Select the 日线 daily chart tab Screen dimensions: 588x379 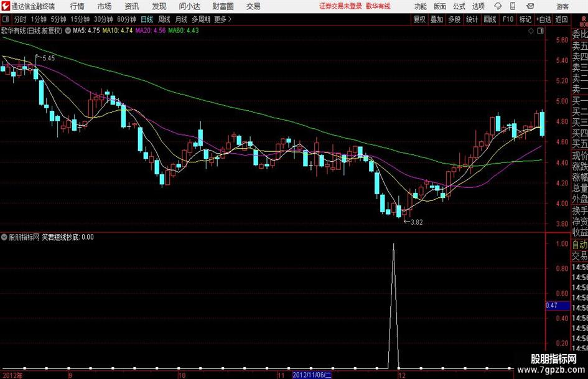pos(147,19)
